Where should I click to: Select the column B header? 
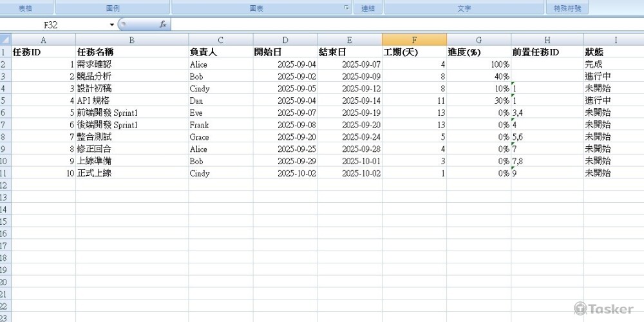point(132,40)
